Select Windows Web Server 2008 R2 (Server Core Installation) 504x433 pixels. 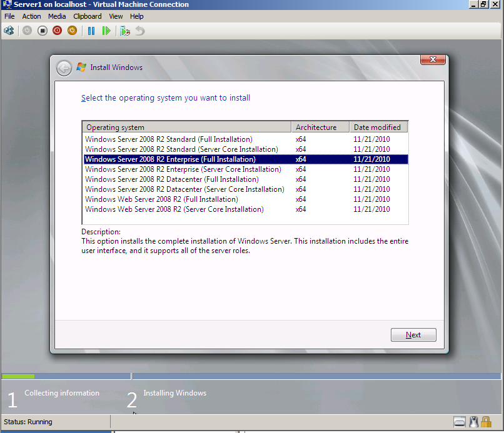point(246,209)
